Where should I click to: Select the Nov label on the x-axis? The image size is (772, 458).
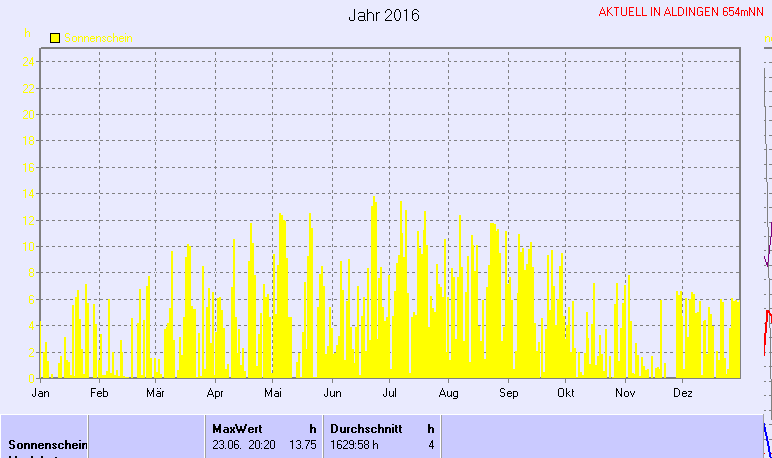pos(625,394)
